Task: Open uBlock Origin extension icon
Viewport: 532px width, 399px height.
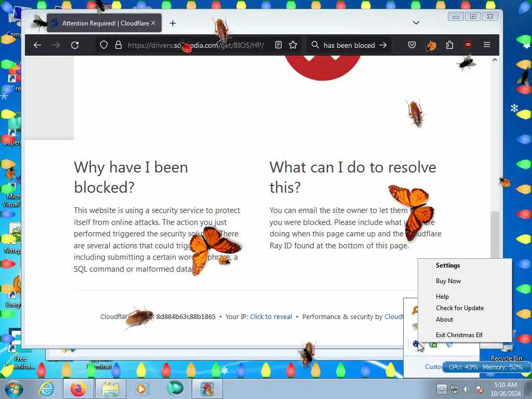Action: pyautogui.click(x=468, y=45)
